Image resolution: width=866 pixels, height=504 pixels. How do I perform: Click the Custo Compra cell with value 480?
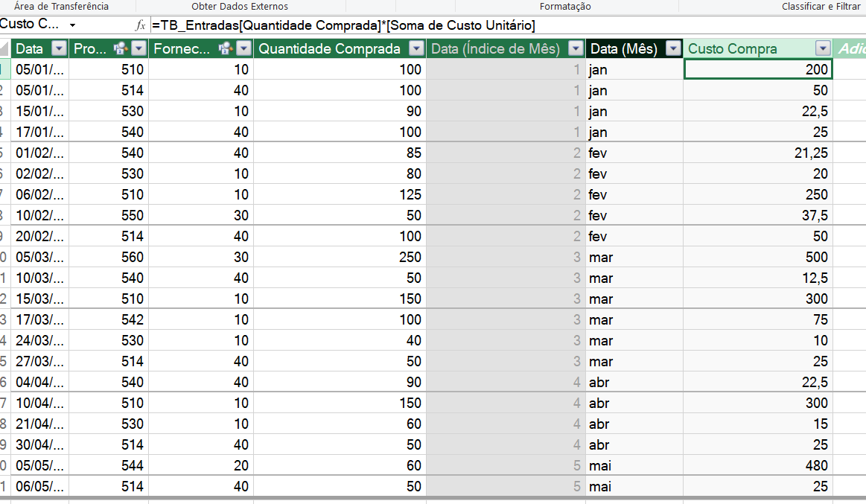point(758,465)
